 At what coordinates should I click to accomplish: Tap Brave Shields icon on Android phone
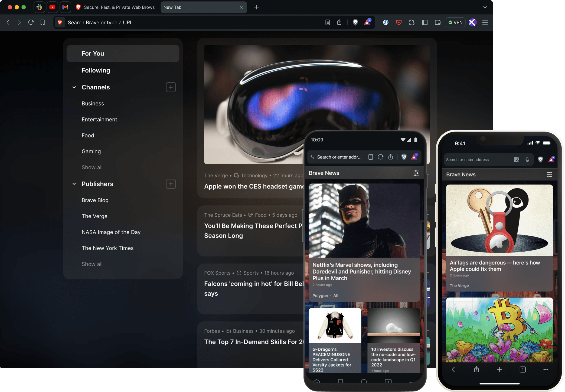404,157
